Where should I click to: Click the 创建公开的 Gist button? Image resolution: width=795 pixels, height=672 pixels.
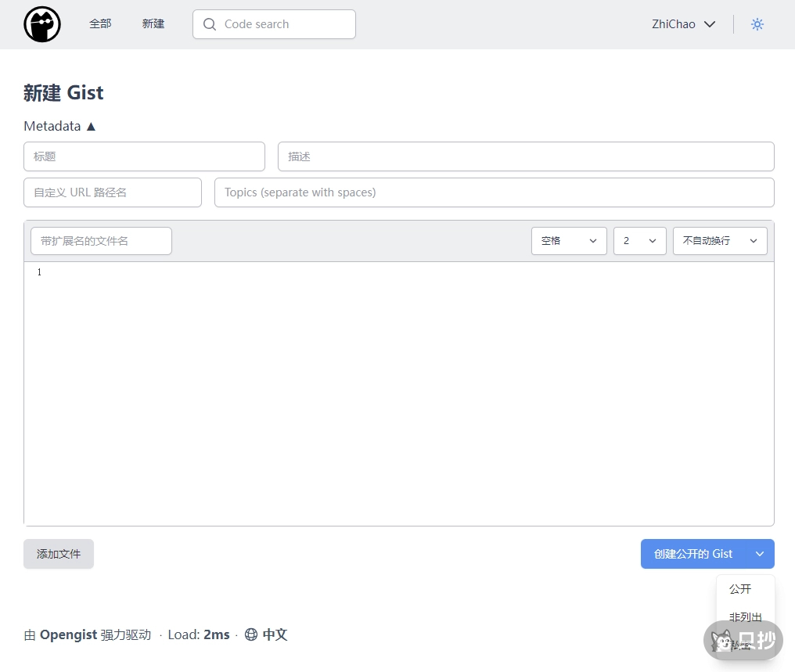[x=692, y=554]
